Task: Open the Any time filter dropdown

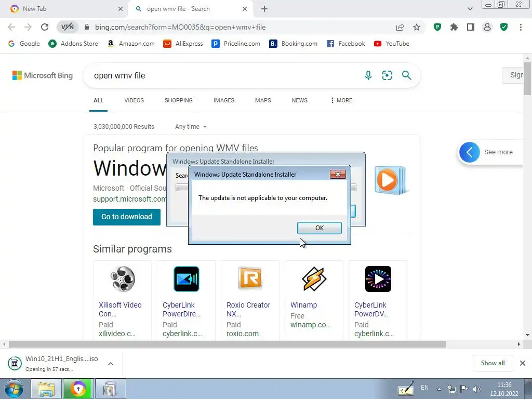Action: click(x=191, y=127)
